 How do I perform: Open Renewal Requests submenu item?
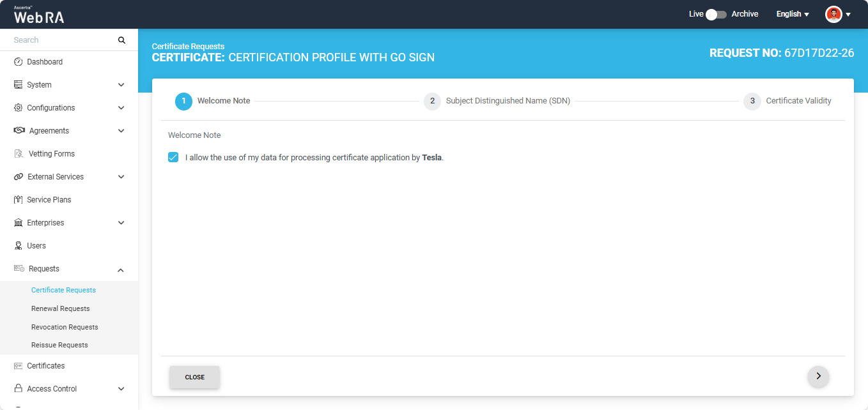tap(61, 308)
